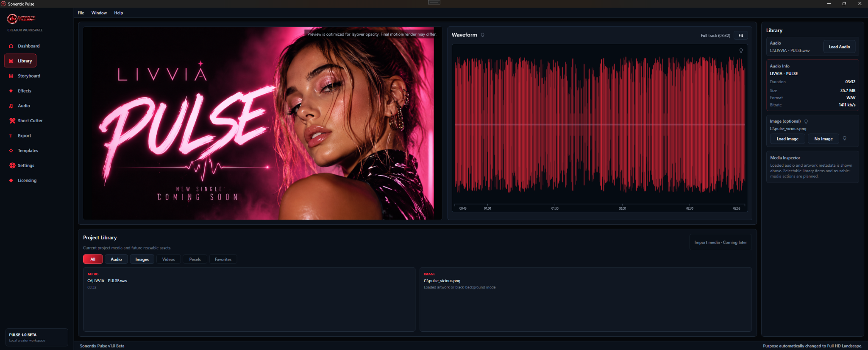Select the LIVVIA - PULSE.wav audio card

249,300
